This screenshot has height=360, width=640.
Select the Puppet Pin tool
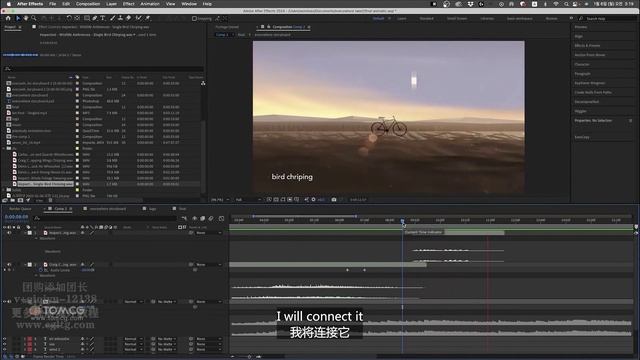click(147, 18)
